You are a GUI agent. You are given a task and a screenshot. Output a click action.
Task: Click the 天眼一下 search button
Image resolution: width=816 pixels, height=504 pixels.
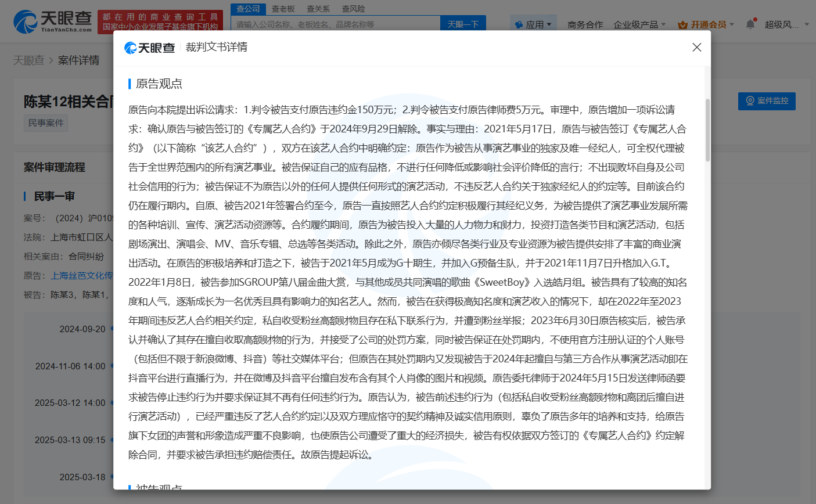tap(463, 23)
